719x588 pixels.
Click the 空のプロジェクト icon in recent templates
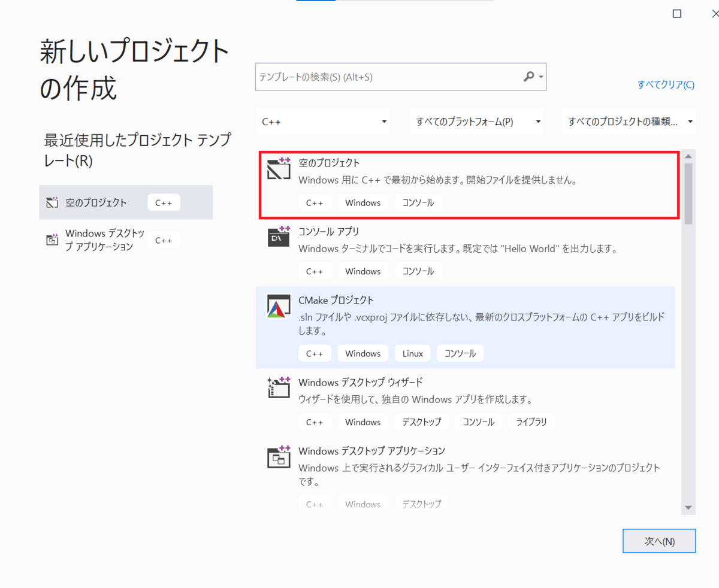[x=52, y=202]
